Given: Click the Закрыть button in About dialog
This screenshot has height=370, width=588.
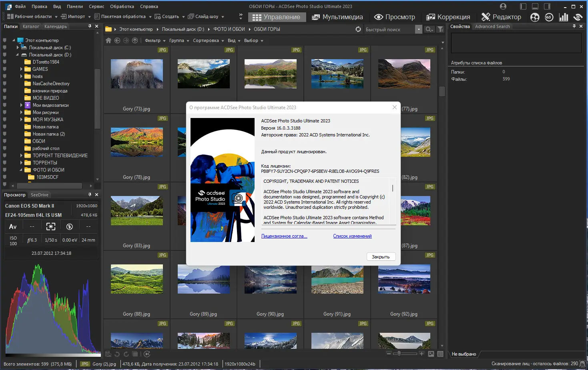Looking at the screenshot, I should coord(381,257).
